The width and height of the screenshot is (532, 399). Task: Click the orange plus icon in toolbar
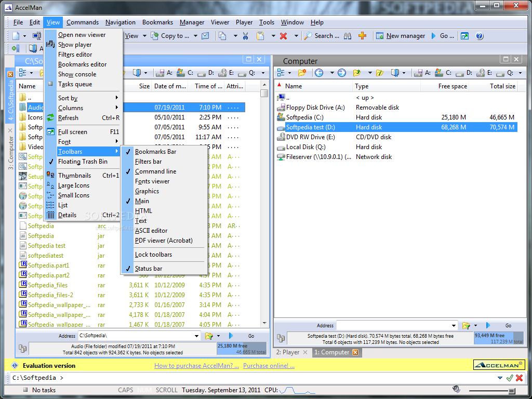[362, 36]
